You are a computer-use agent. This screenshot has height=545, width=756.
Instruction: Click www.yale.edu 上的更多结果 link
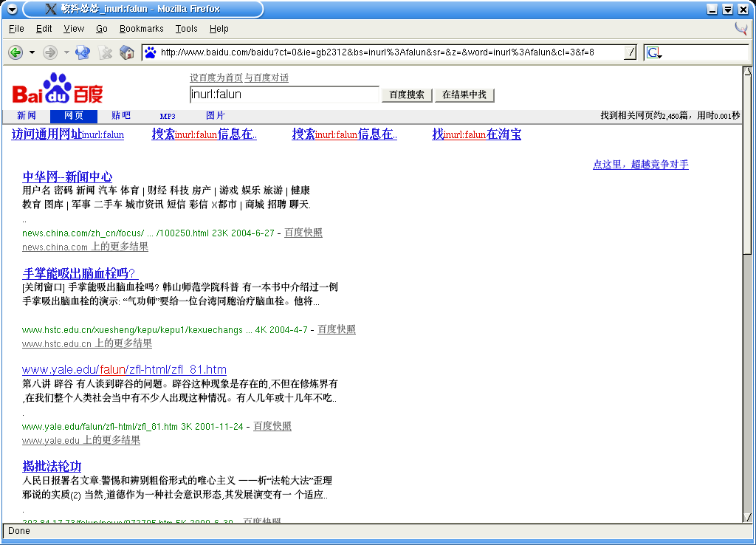point(81,440)
